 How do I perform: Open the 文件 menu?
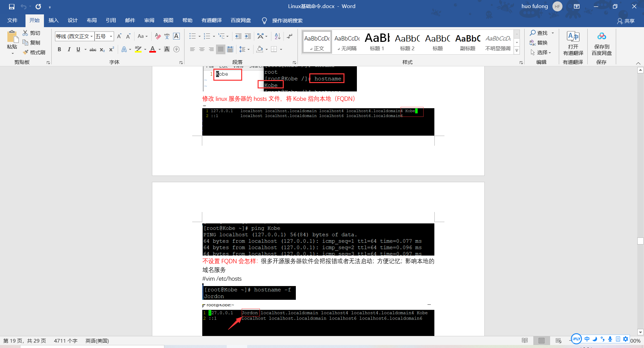[12, 20]
